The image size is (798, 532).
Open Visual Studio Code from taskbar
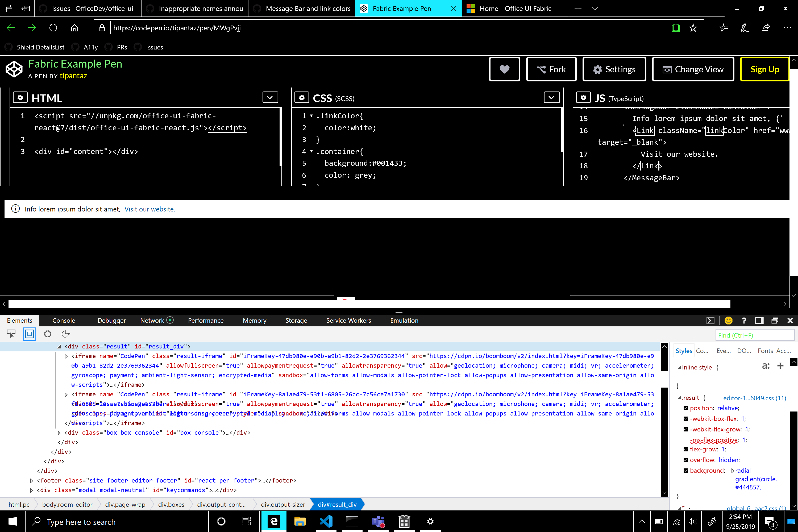coord(326,521)
